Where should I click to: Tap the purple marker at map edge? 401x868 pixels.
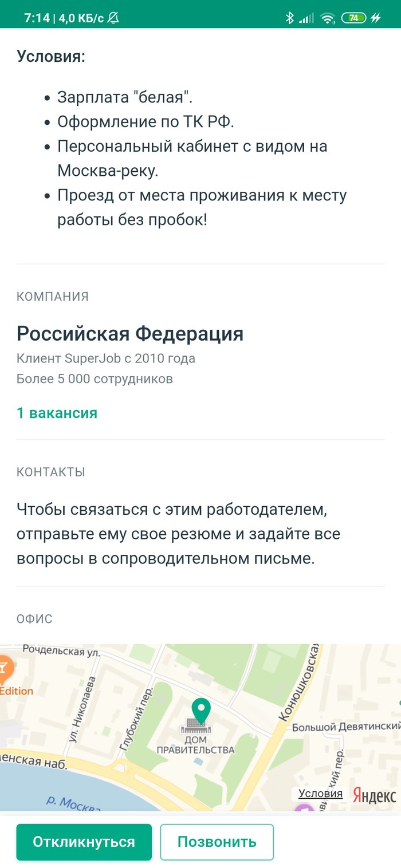coord(305,807)
